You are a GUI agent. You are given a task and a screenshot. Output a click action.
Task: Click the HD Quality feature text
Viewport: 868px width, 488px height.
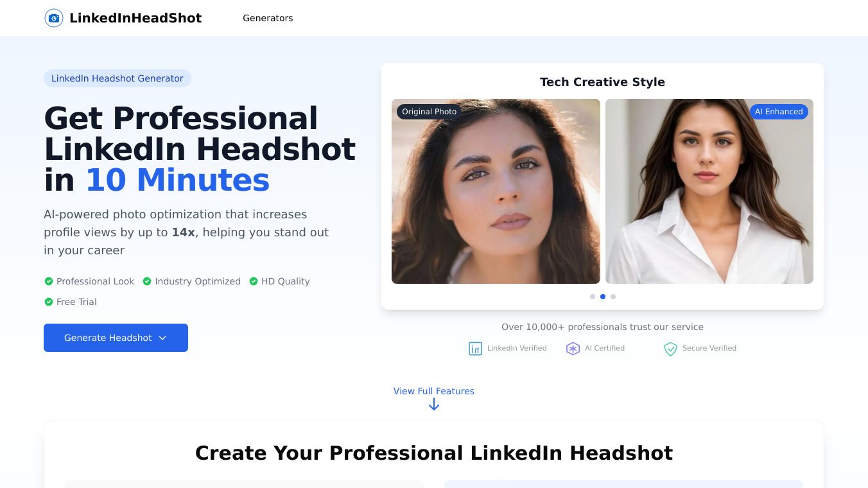pyautogui.click(x=286, y=281)
